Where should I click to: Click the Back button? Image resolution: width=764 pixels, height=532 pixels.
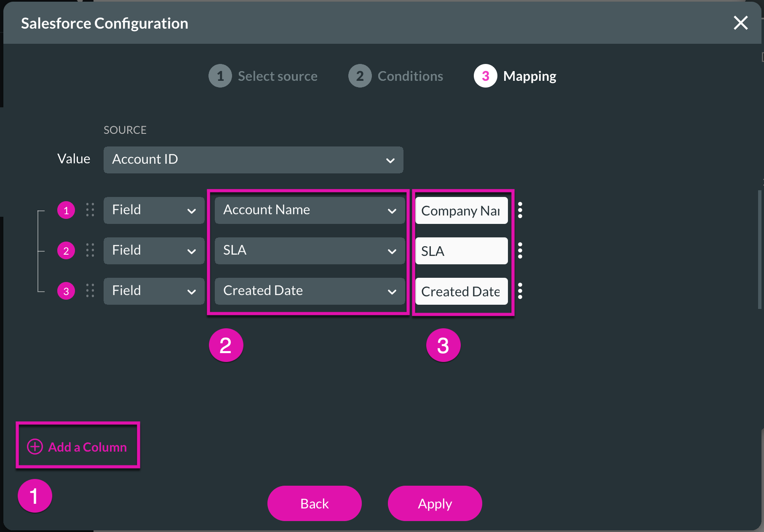[315, 503]
